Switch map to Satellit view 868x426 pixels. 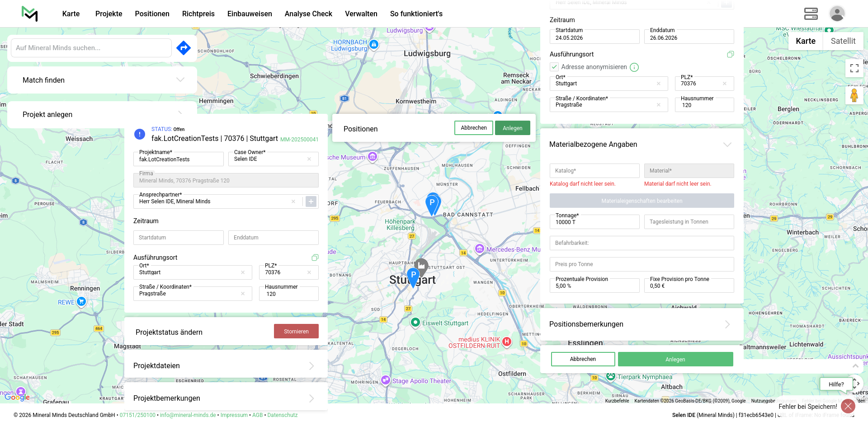tap(843, 41)
